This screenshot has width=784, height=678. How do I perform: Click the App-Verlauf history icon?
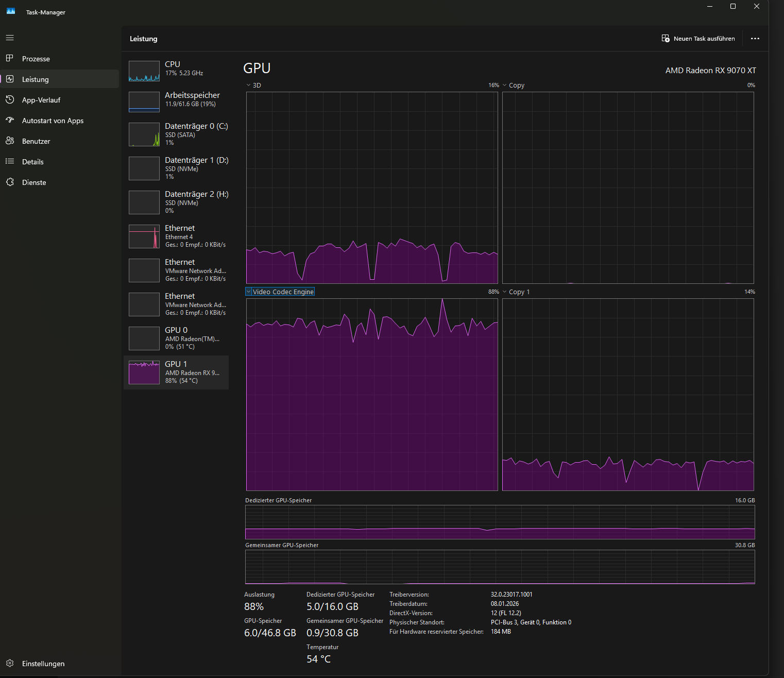[x=10, y=99]
